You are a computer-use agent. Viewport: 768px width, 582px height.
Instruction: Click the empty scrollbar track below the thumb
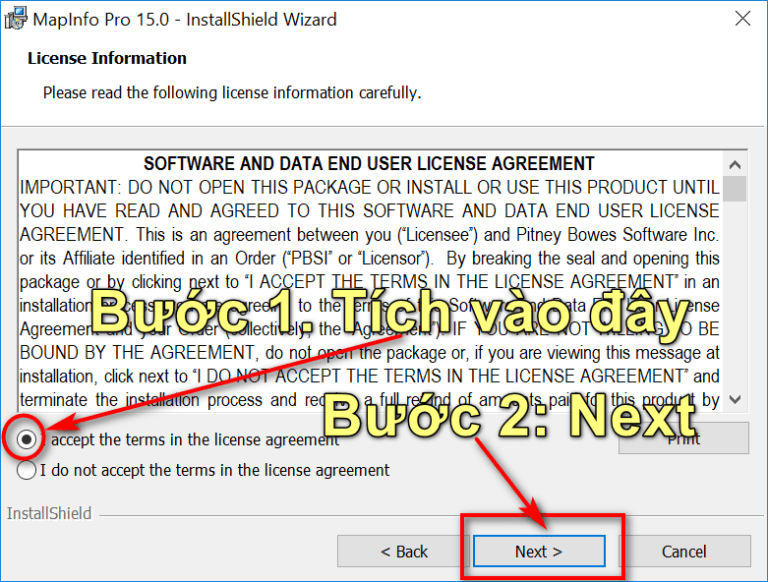point(735,300)
